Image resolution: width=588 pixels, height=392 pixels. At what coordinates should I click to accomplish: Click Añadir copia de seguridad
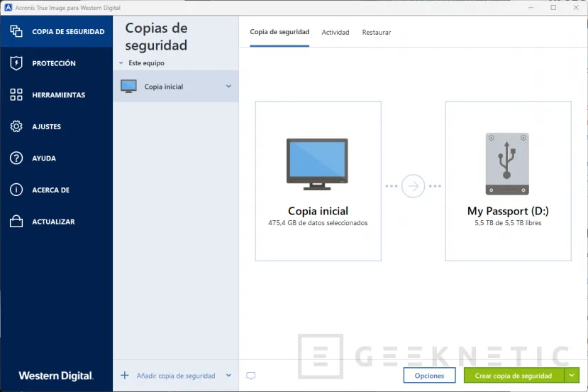click(176, 376)
